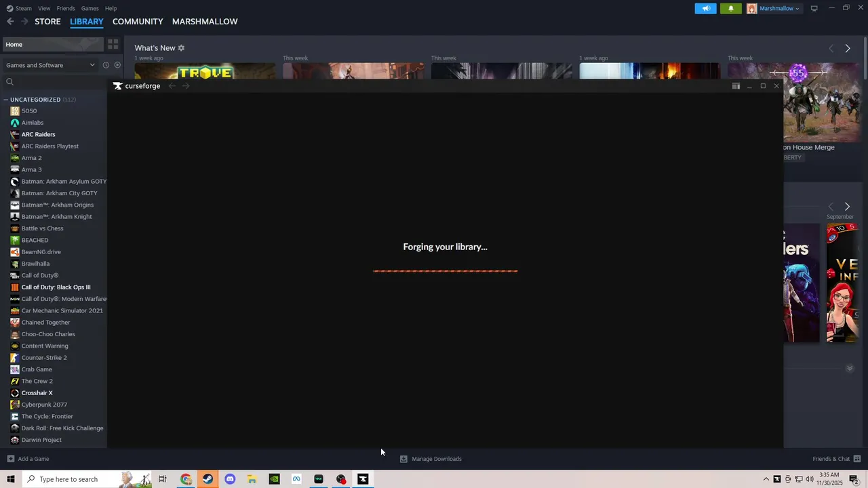Click the Manage Downloads icon
This screenshot has height=488, width=868.
point(403,459)
